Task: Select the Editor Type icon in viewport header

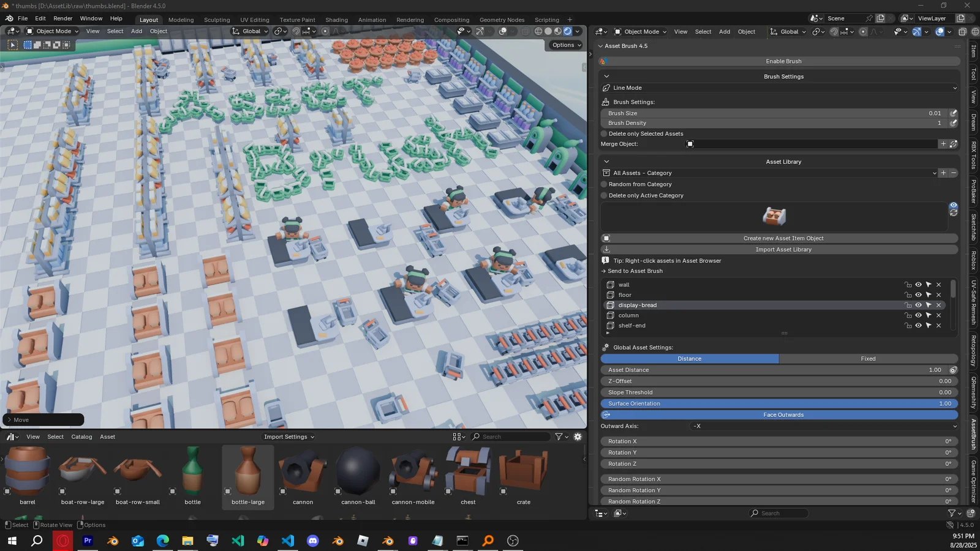Action: pyautogui.click(x=10, y=31)
